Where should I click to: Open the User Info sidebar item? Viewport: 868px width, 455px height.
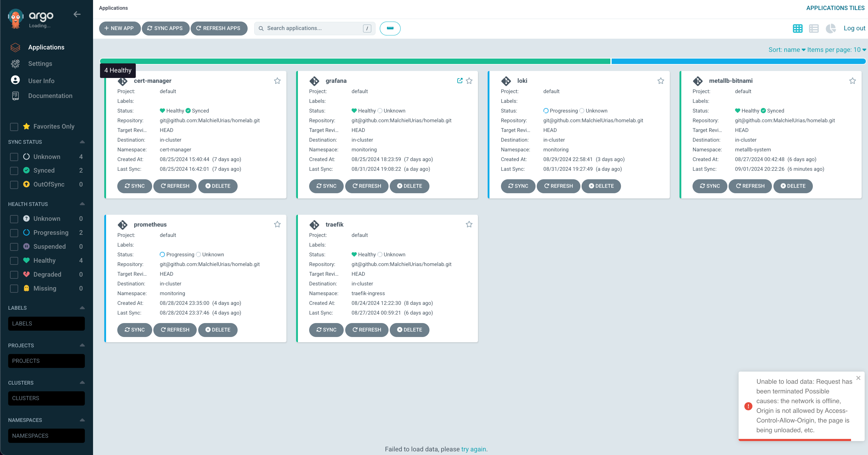click(41, 81)
